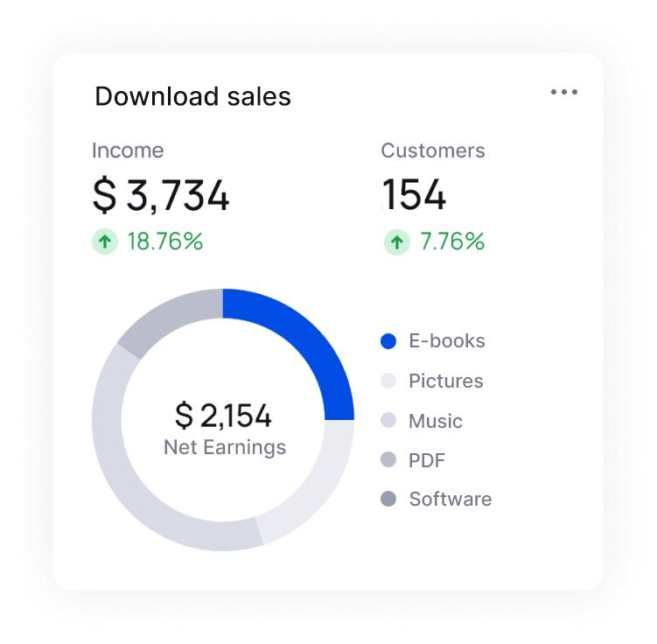The image size is (657, 644).
Task: Click the Software legend label
Action: [451, 499]
